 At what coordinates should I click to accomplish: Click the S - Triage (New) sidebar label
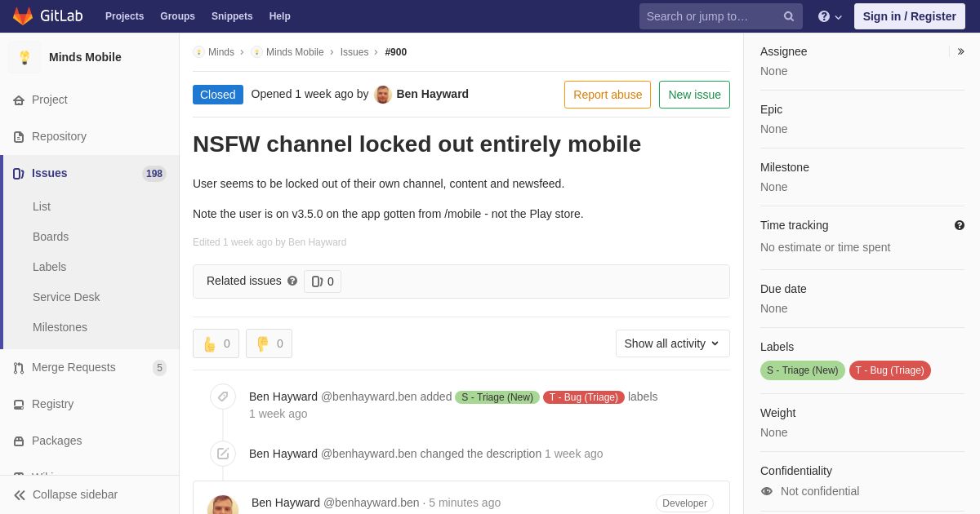tap(803, 370)
